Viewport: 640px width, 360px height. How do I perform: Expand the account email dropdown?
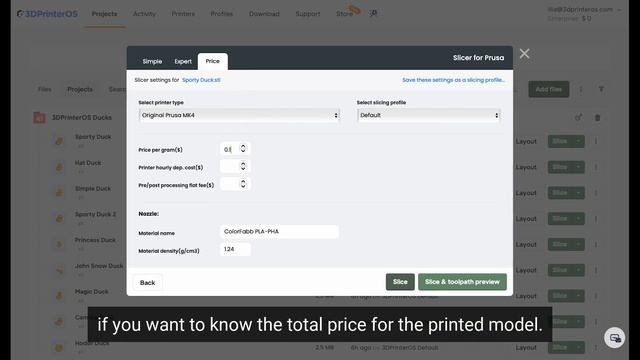coord(620,9)
